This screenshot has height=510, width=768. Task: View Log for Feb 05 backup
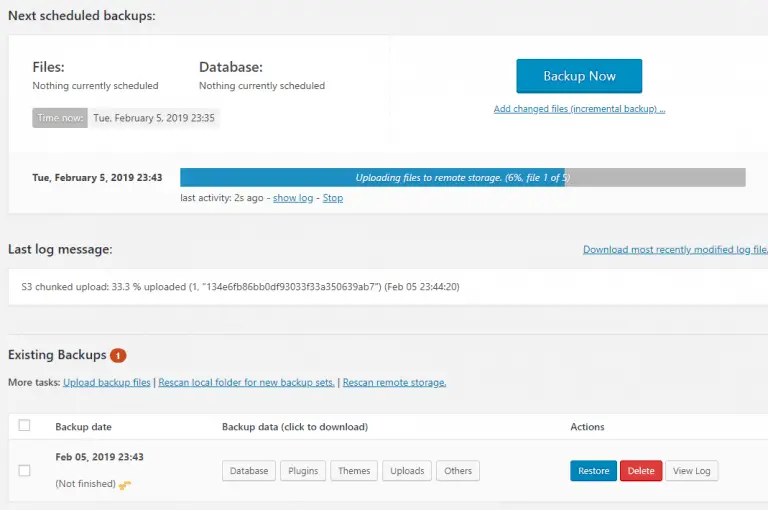[x=692, y=471]
